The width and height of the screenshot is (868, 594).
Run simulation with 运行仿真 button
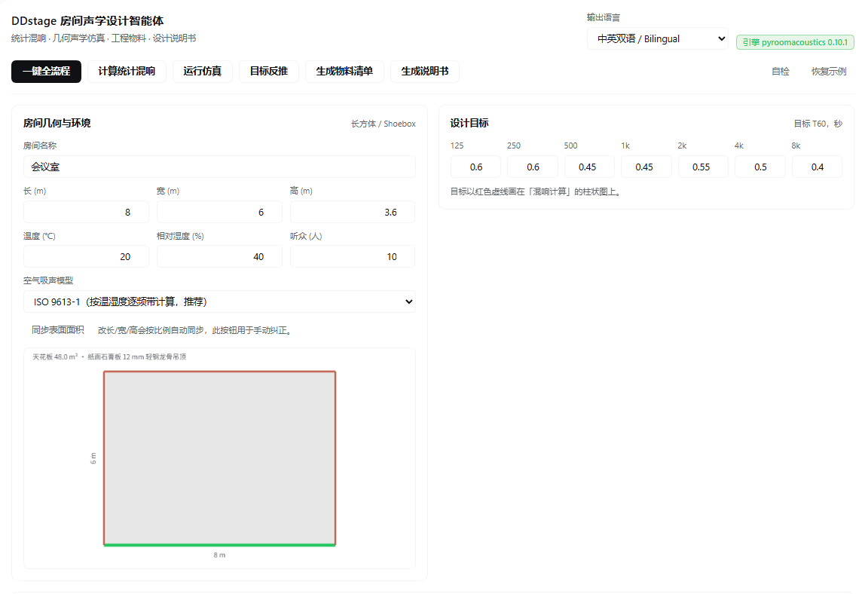point(203,72)
